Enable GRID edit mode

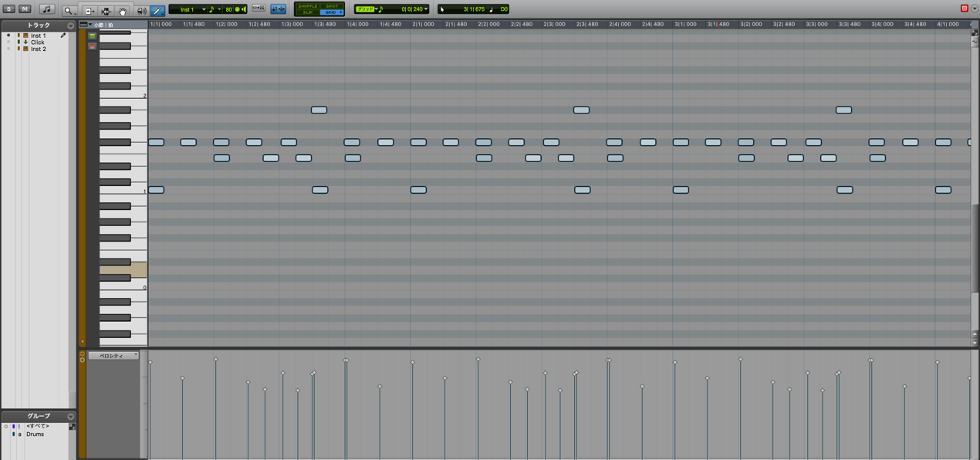(x=332, y=12)
